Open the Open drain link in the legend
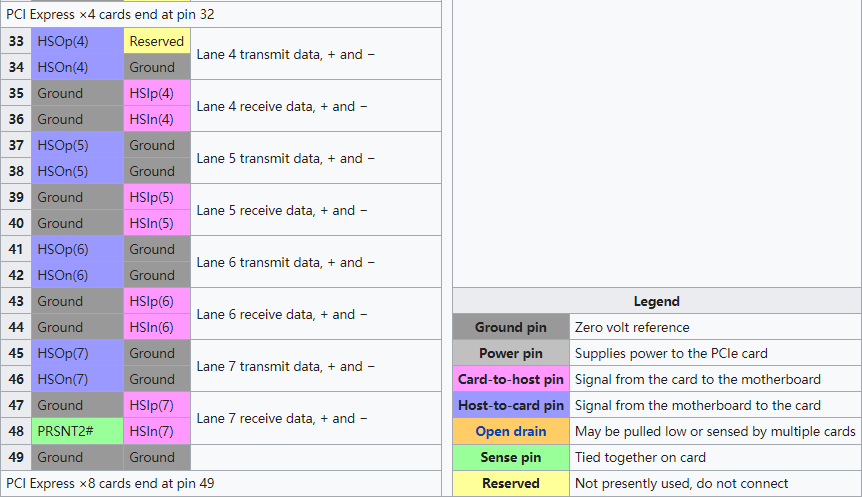Image resolution: width=862 pixels, height=497 pixels. [511, 432]
